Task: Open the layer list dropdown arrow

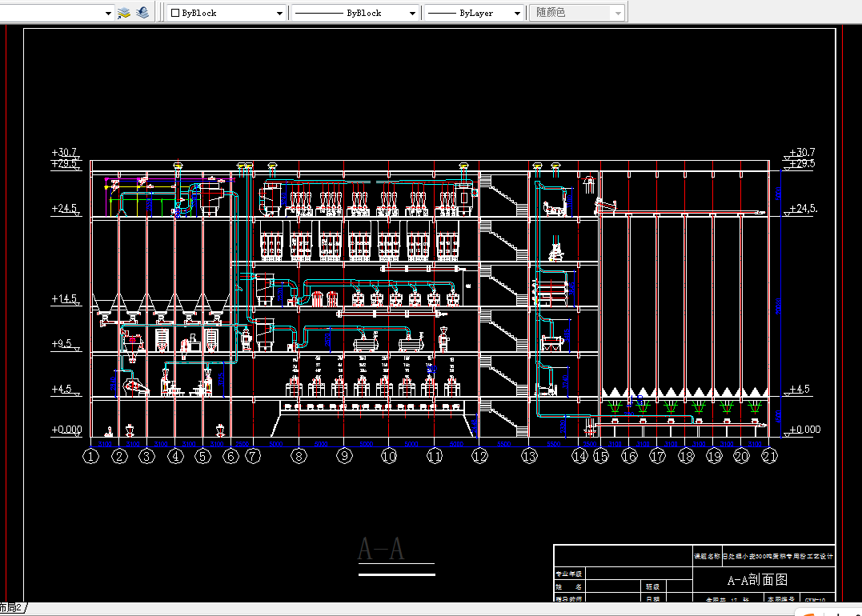Action: tap(108, 13)
